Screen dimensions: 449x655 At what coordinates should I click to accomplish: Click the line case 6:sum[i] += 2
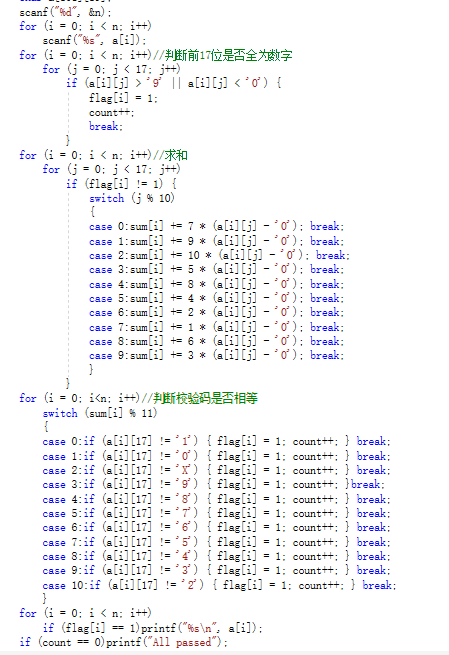point(216,312)
